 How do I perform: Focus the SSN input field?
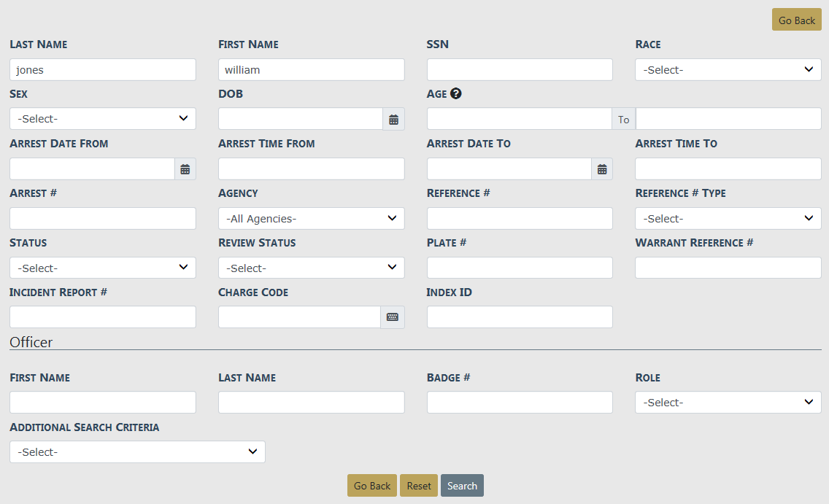tap(520, 70)
